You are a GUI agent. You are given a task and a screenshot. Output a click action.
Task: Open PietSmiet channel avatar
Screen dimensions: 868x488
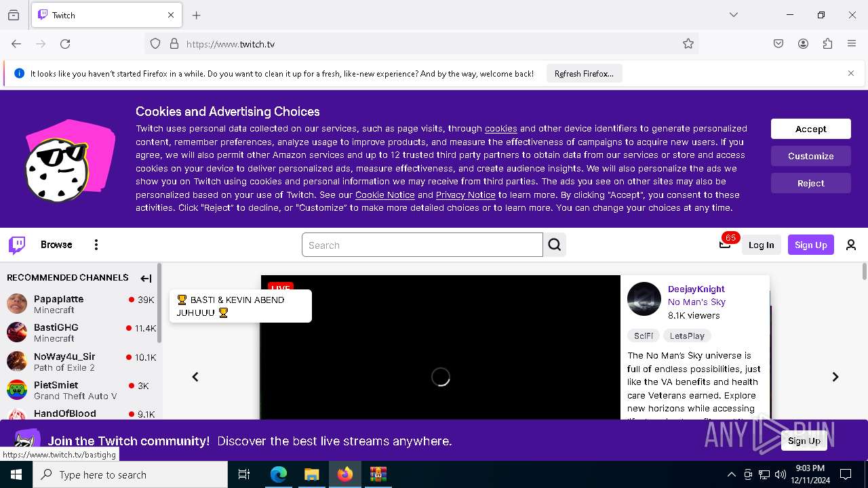pos(17,390)
